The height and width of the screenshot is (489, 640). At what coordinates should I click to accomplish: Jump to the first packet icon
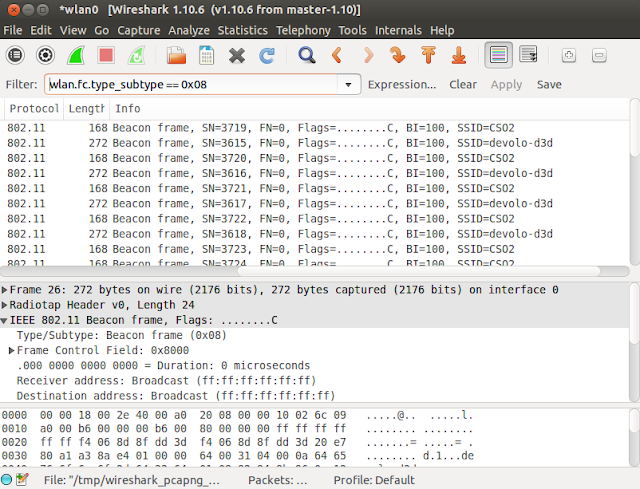pos(428,55)
